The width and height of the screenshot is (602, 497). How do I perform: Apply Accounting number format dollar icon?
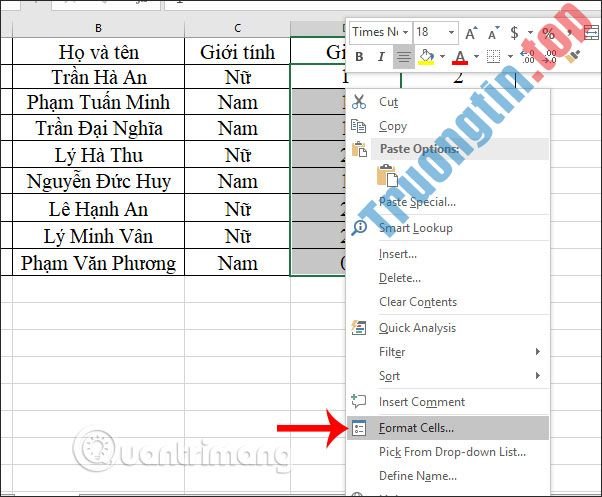click(x=514, y=33)
